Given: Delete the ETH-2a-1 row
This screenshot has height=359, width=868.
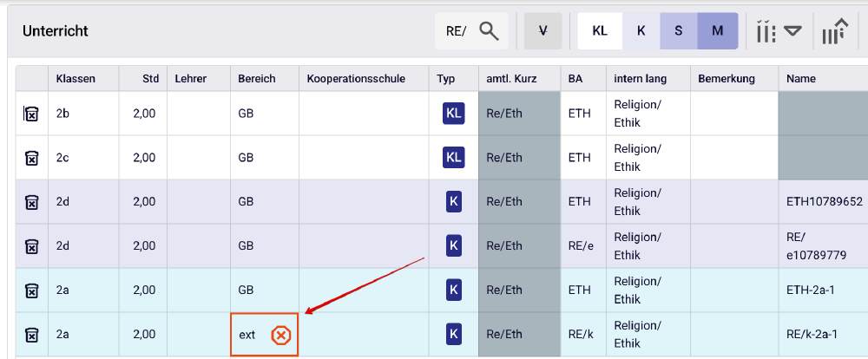Looking at the screenshot, I should [31, 290].
